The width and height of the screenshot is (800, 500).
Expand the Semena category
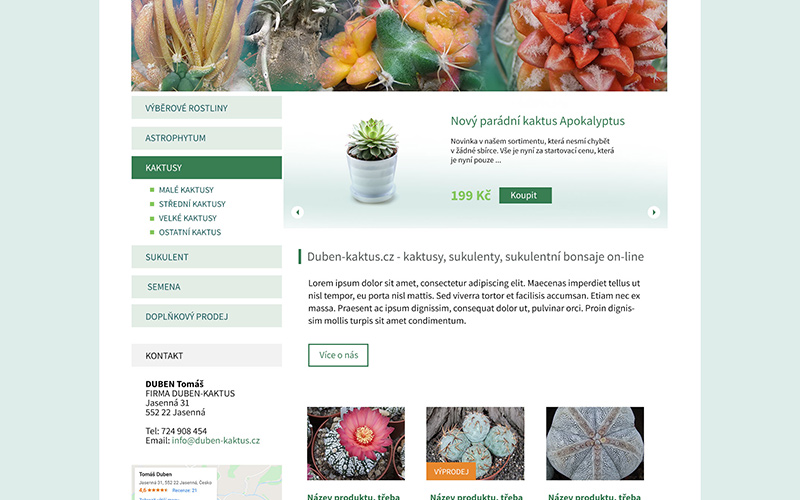point(207,287)
